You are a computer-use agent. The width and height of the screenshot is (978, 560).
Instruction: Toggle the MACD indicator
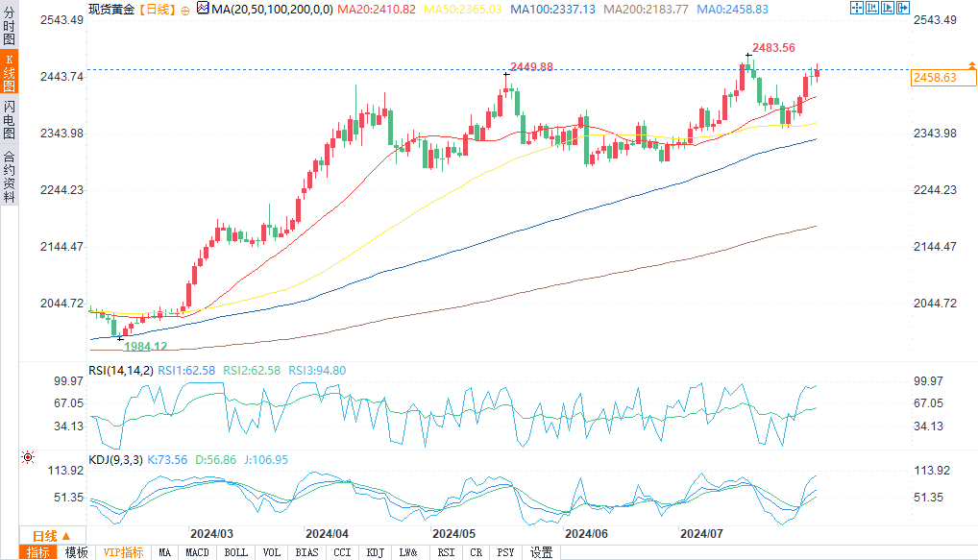point(197,552)
